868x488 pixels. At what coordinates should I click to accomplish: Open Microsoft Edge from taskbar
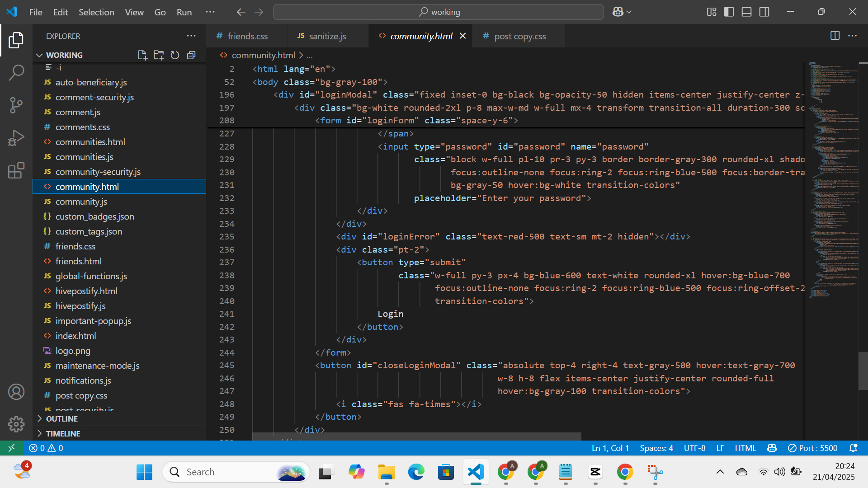pos(416,472)
